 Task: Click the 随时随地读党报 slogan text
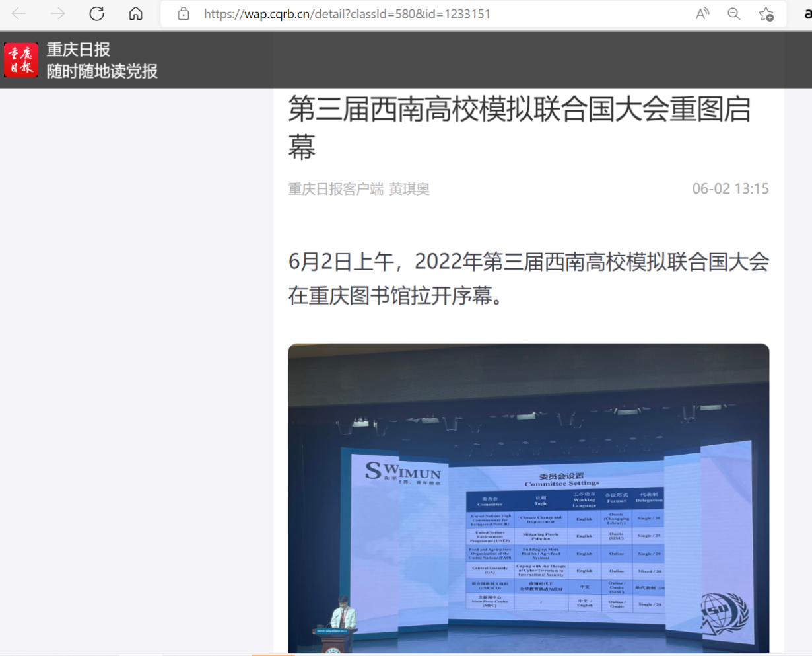pyautogui.click(x=102, y=71)
